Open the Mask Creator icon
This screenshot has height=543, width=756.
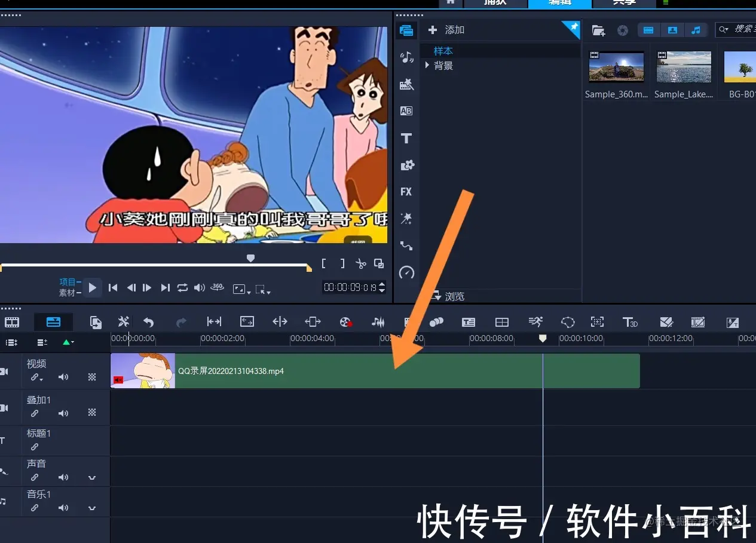point(568,322)
